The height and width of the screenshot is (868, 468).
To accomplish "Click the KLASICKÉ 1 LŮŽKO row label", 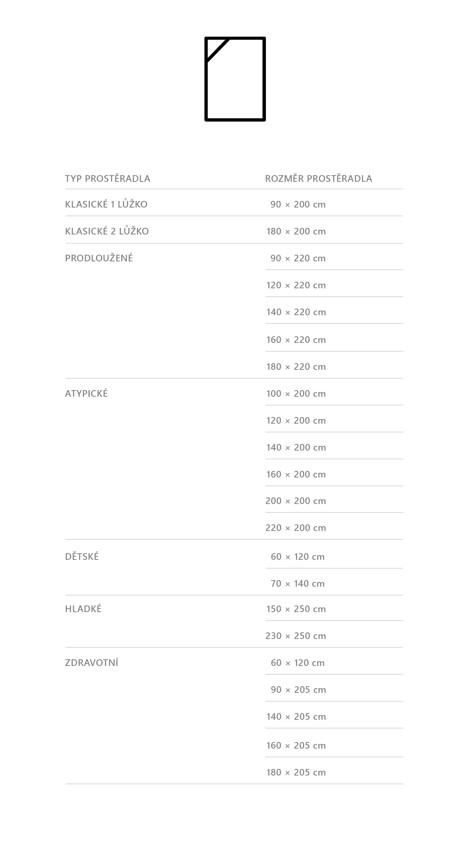I will [x=106, y=204].
